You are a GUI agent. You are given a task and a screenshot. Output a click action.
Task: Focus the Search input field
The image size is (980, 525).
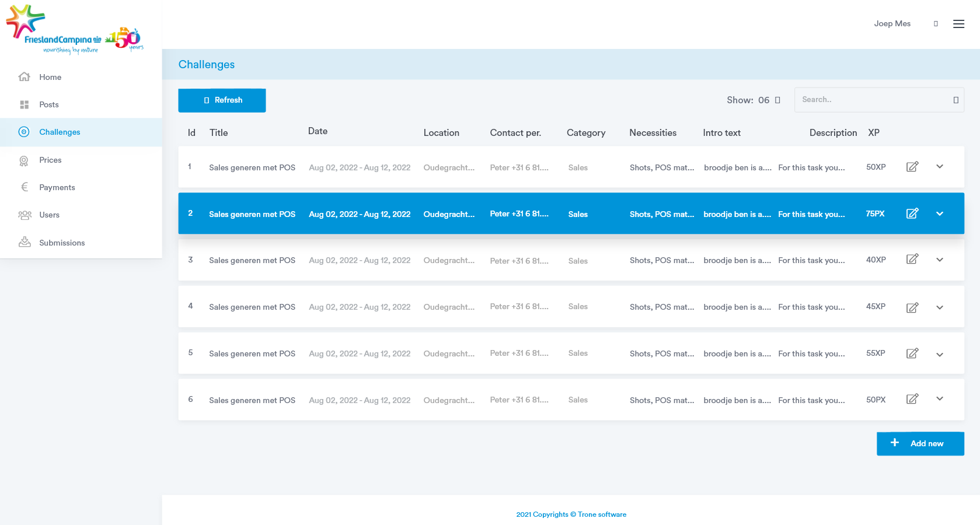pos(874,100)
